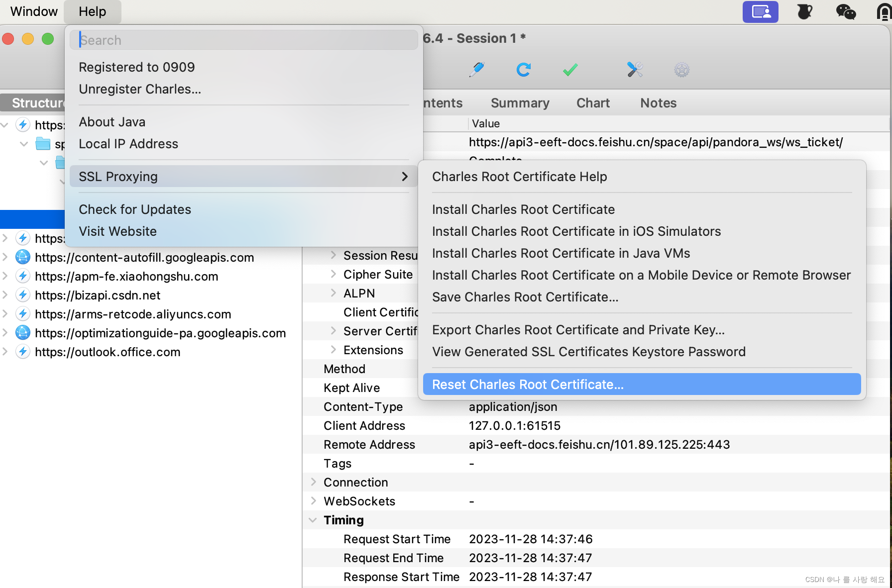Click lightning icon beside bizapi.csdn.net

pos(23,295)
